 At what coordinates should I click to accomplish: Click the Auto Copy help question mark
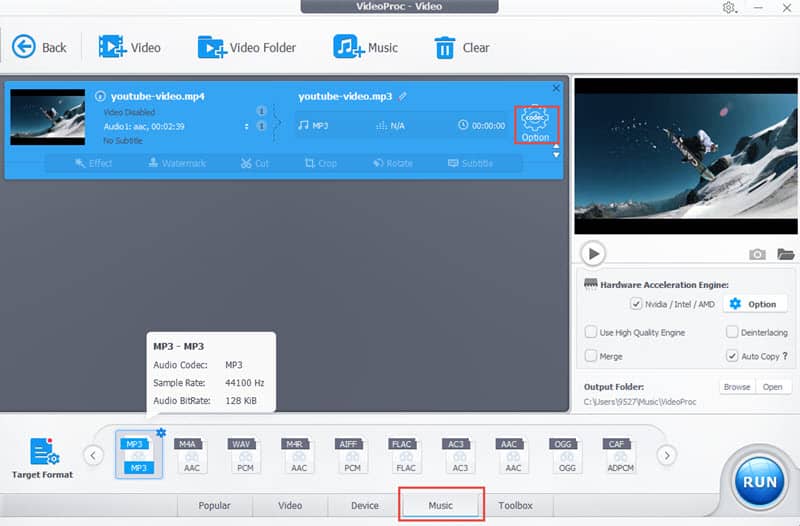coord(785,356)
